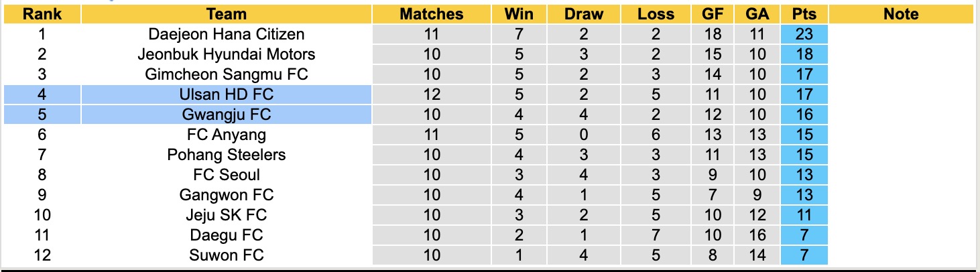The image size is (980, 272).
Task: Click Jeonbuk Hyundai Motors team name
Action: click(227, 54)
